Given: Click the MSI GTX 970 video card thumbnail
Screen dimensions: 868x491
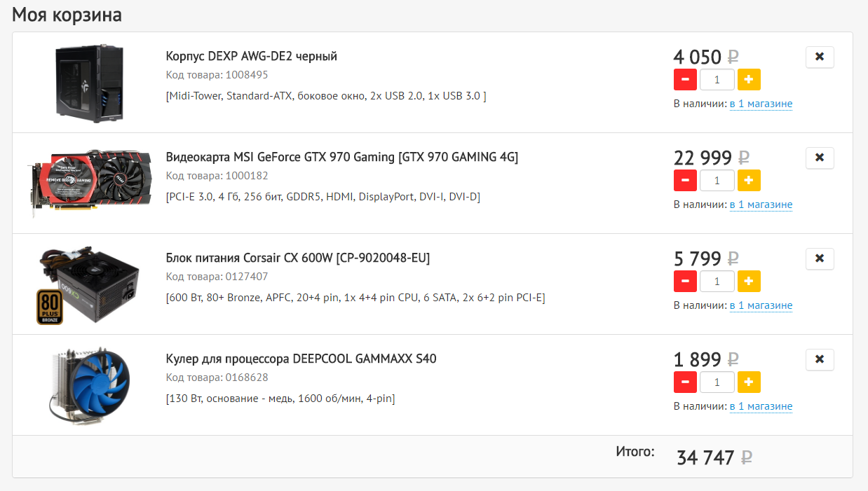Looking at the screenshot, I should pyautogui.click(x=88, y=181).
